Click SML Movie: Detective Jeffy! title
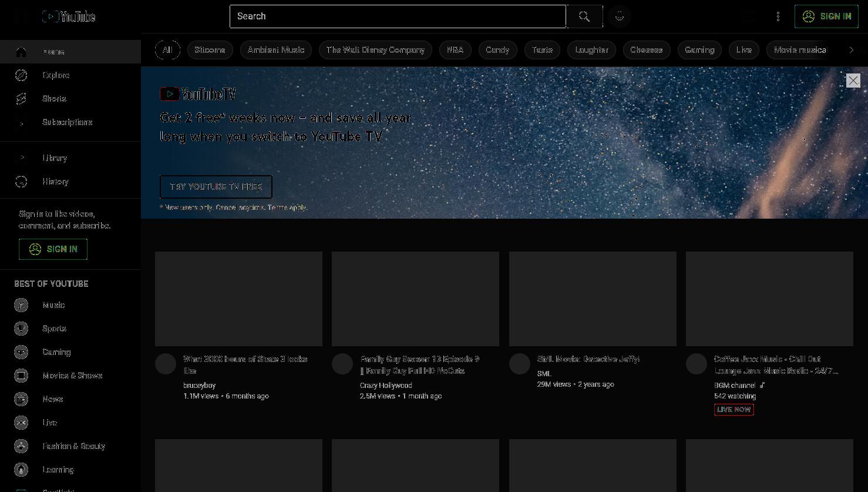This screenshot has height=492, width=868. pyautogui.click(x=588, y=359)
